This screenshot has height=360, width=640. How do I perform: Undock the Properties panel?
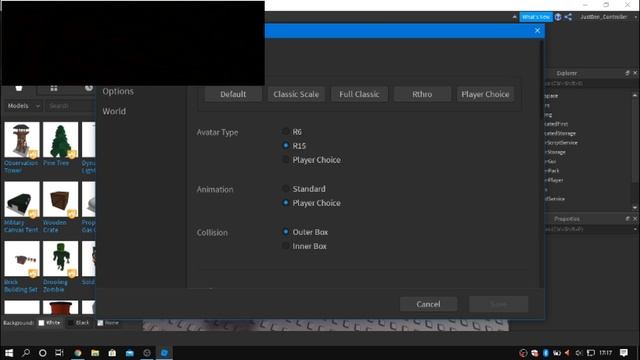pyautogui.click(x=627, y=219)
